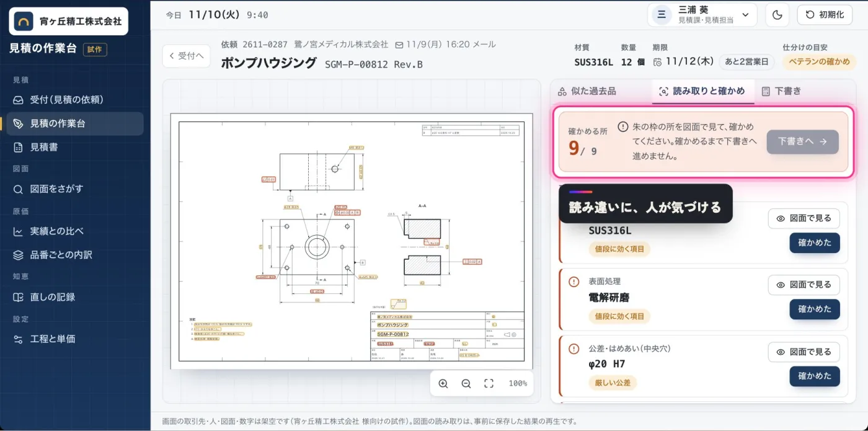Click magnifier icon beside 図面をさがす

[x=18, y=189]
